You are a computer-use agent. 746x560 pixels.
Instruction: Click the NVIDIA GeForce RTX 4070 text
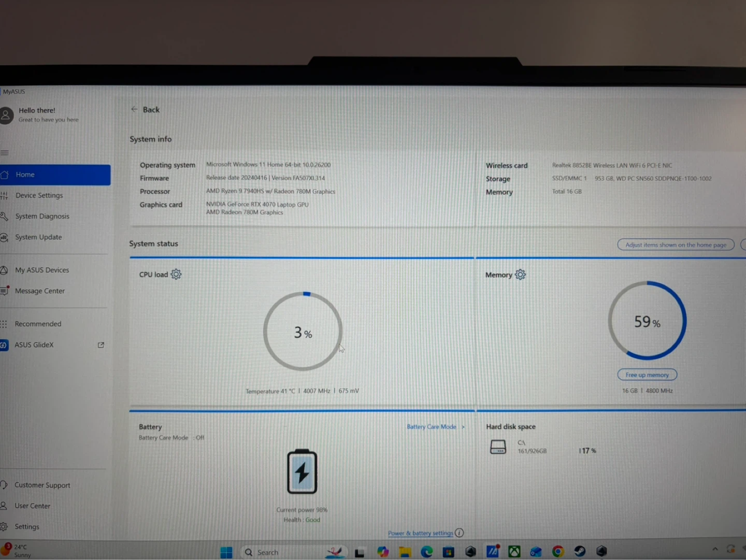coord(257,204)
